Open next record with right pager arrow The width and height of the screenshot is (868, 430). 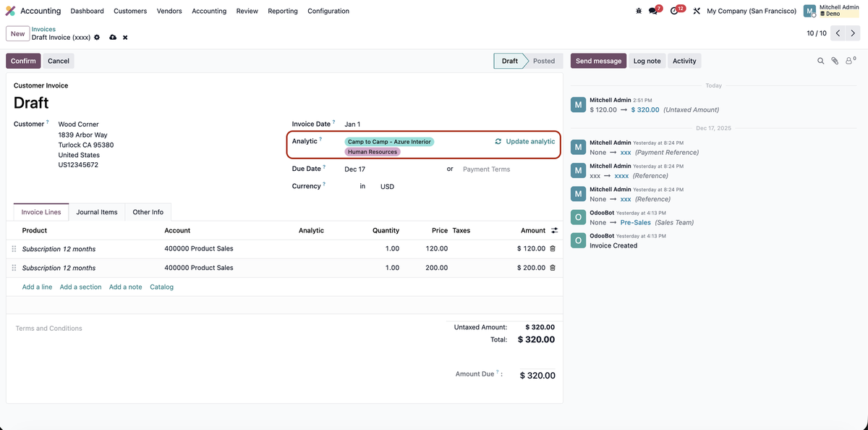853,33
